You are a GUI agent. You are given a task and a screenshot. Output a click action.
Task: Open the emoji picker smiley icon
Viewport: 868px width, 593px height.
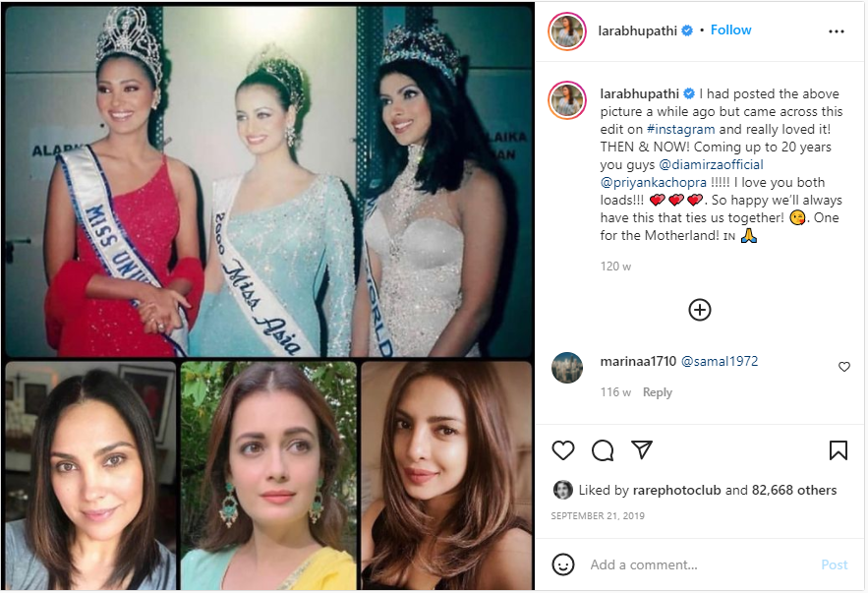pyautogui.click(x=563, y=564)
